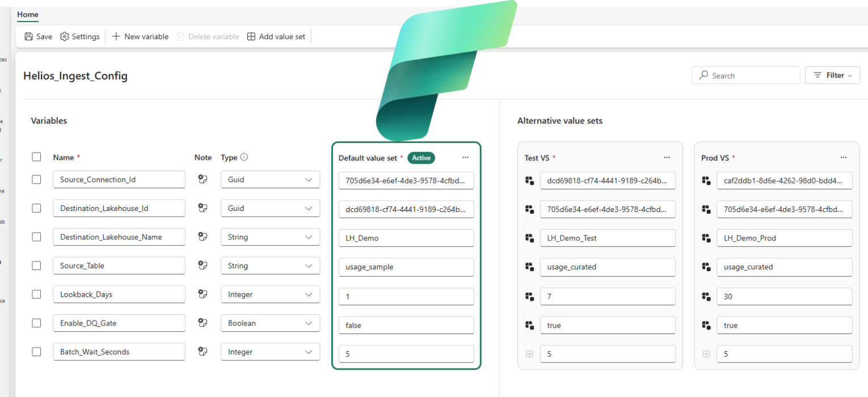This screenshot has width=868, height=397.
Task: Open the note icon for Enable_DQ_Gate
Action: pyautogui.click(x=203, y=322)
